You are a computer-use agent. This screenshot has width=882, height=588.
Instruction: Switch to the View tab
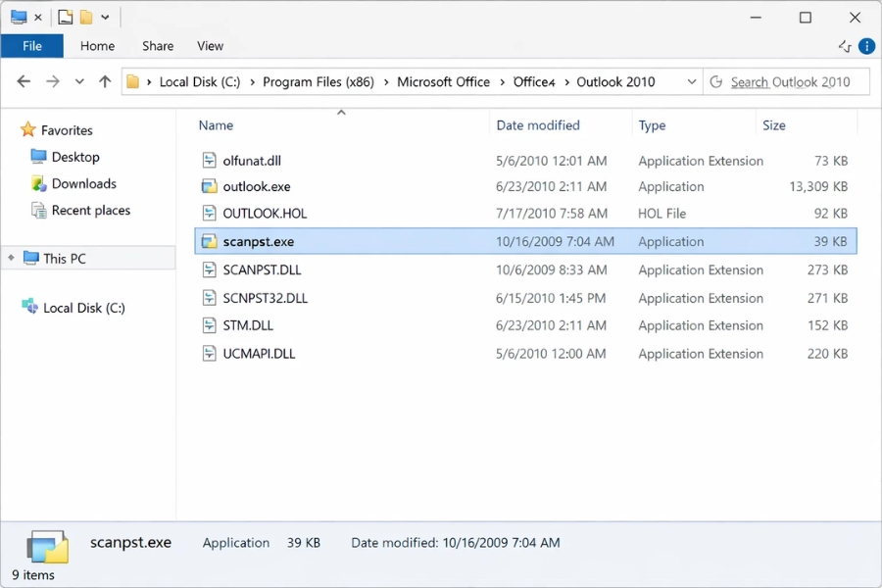pyautogui.click(x=210, y=46)
